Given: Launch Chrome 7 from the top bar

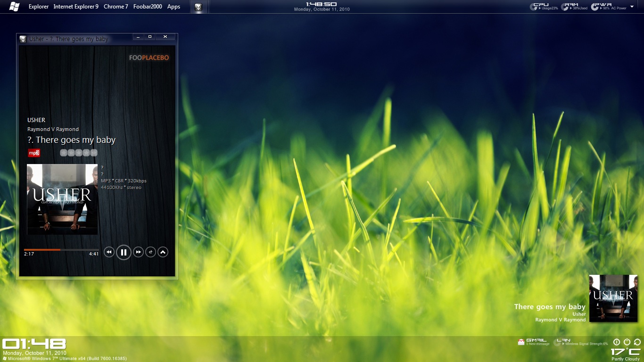Looking at the screenshot, I should click(x=116, y=7).
